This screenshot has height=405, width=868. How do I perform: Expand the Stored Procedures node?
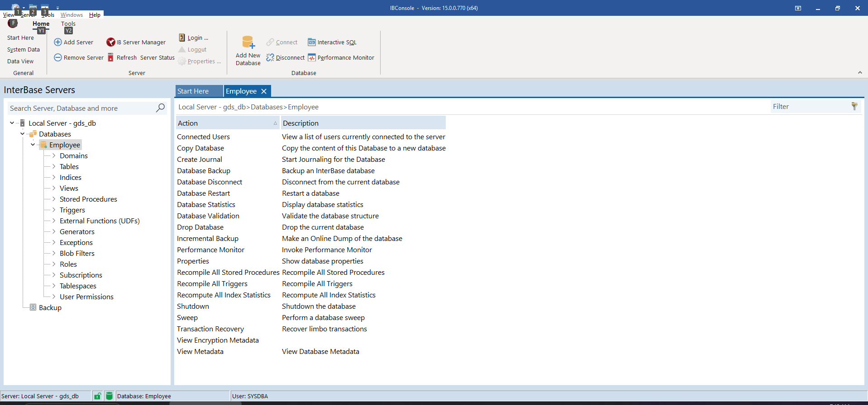54,199
